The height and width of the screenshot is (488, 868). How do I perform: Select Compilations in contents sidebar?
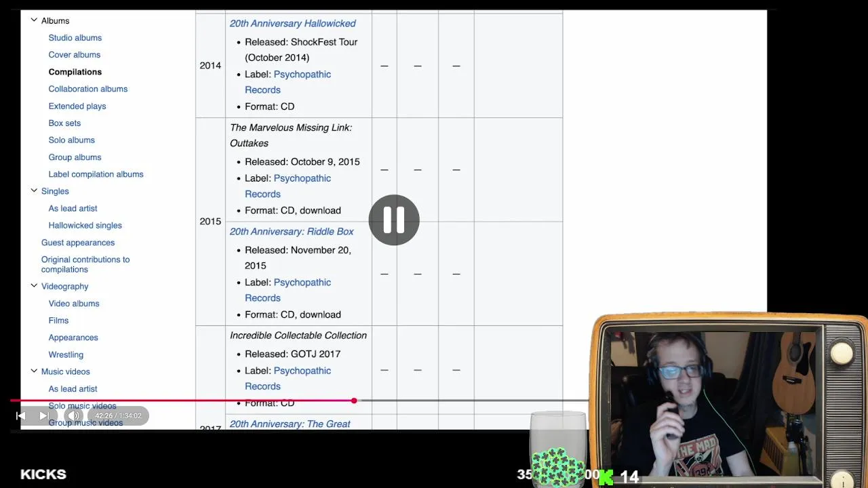pyautogui.click(x=75, y=72)
